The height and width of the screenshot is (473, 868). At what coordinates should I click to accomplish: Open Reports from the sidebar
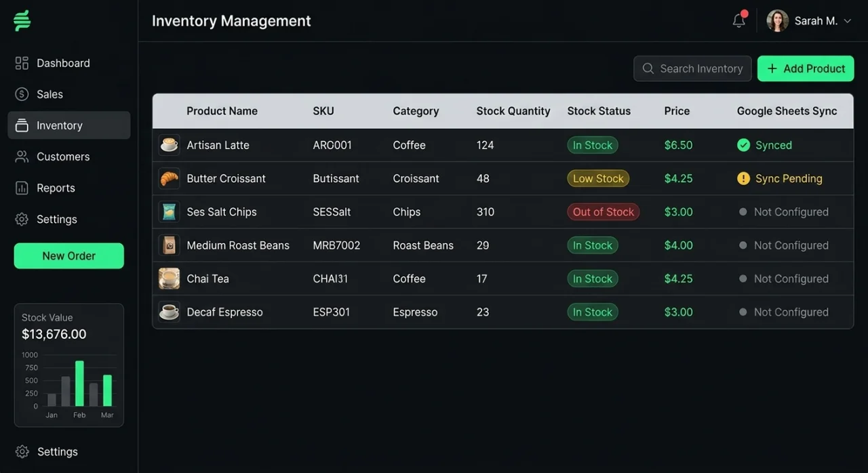point(69,188)
